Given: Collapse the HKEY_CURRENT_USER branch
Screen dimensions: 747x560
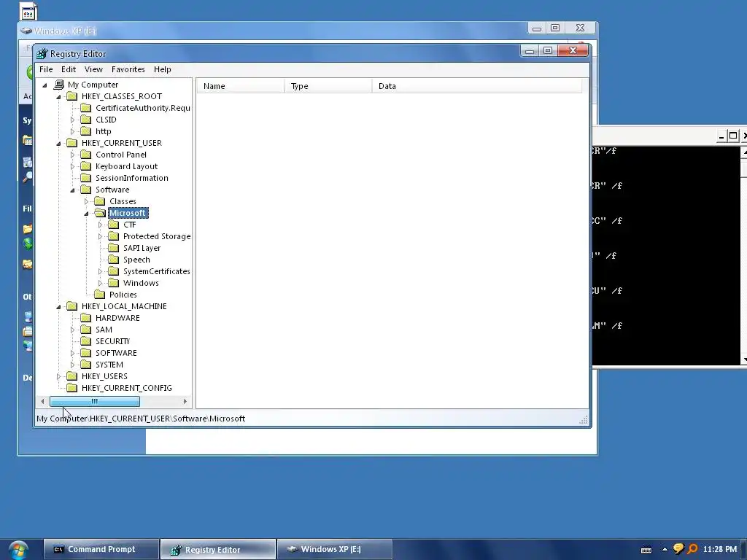Looking at the screenshot, I should pos(58,144).
